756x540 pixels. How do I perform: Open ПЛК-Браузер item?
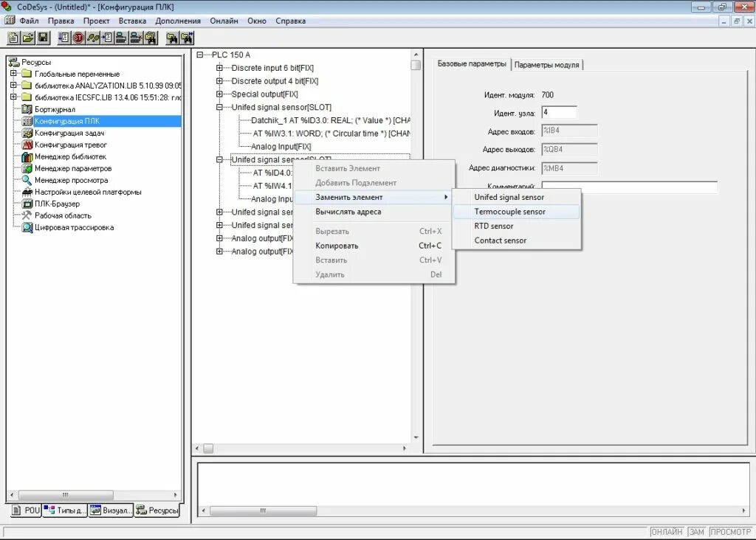pos(57,204)
